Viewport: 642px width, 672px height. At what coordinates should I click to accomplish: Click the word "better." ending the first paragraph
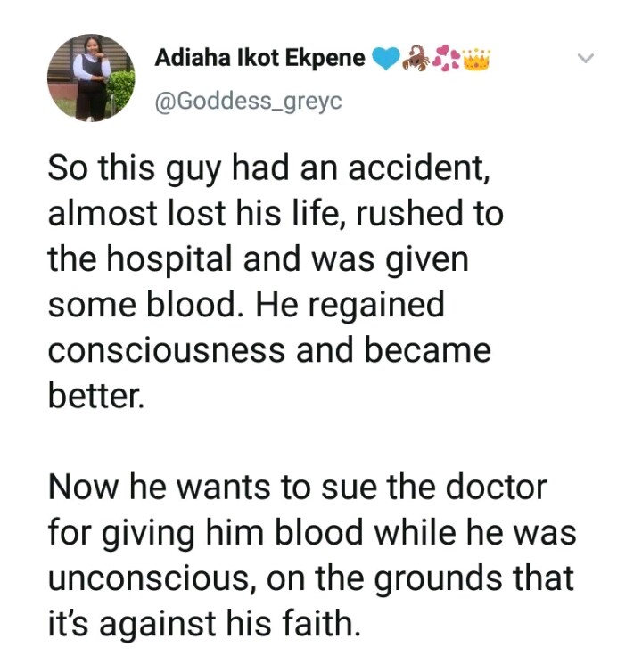94,394
